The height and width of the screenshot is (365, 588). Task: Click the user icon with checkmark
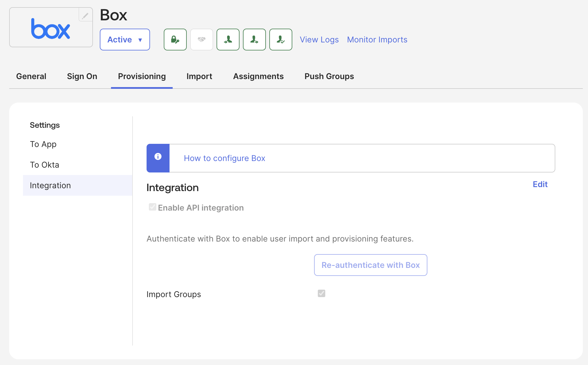[x=281, y=40]
